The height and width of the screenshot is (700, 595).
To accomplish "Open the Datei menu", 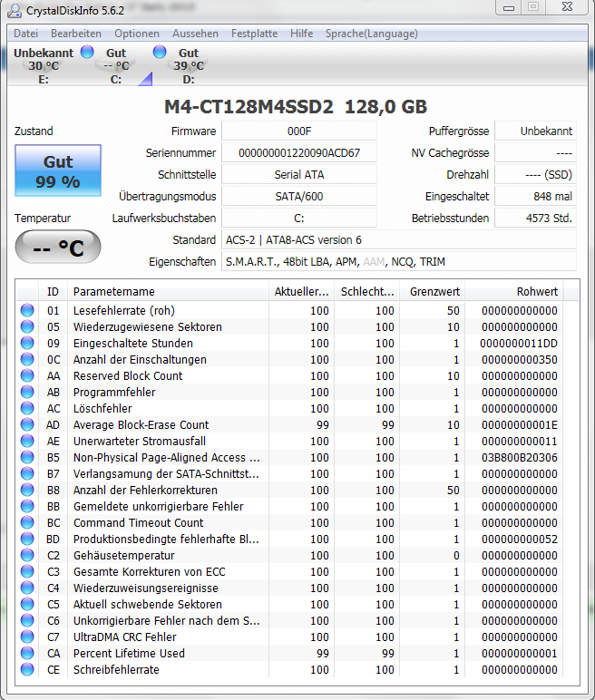I will [x=25, y=34].
